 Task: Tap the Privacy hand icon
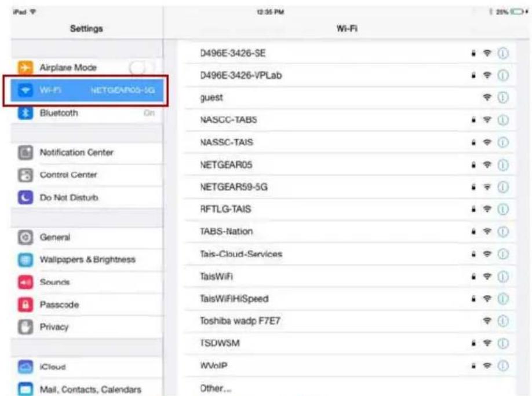[25, 327]
